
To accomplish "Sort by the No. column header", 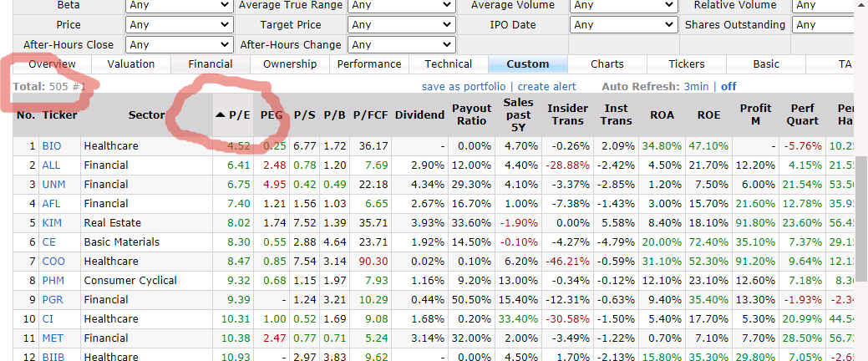I will tap(26, 115).
